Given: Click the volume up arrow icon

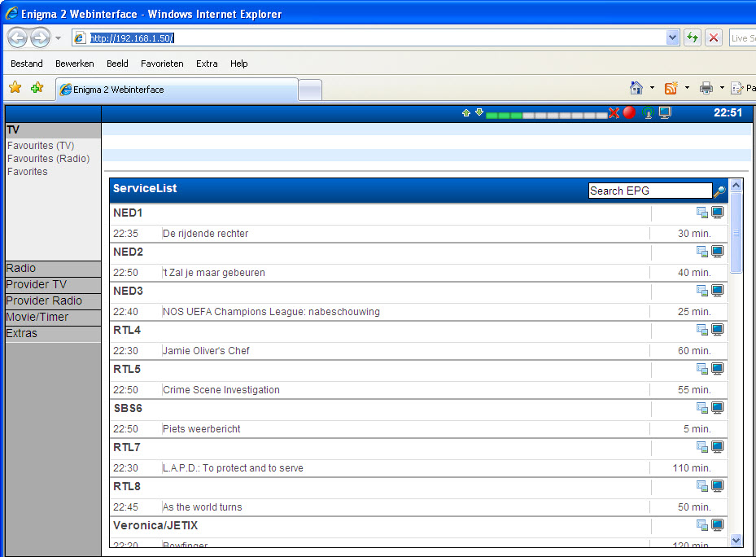Looking at the screenshot, I should (465, 113).
